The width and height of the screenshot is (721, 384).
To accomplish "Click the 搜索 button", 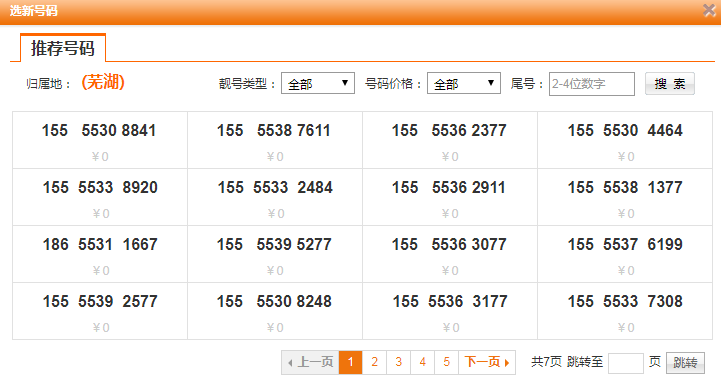I will pyautogui.click(x=670, y=84).
